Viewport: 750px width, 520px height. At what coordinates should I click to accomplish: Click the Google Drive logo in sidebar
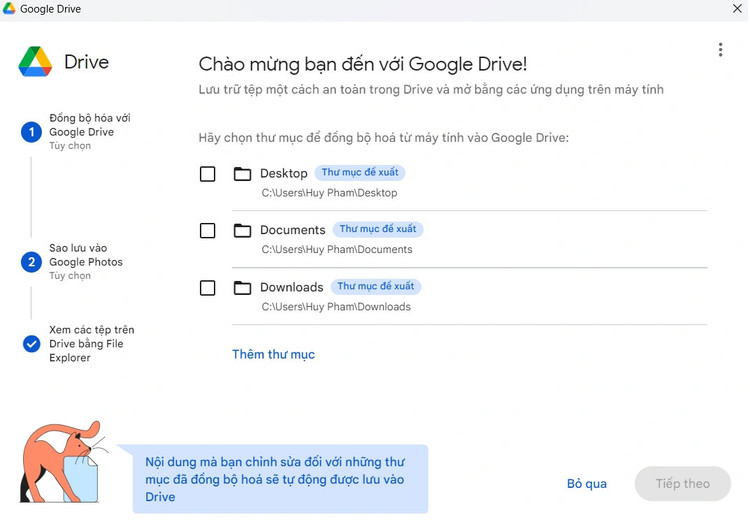(35, 62)
